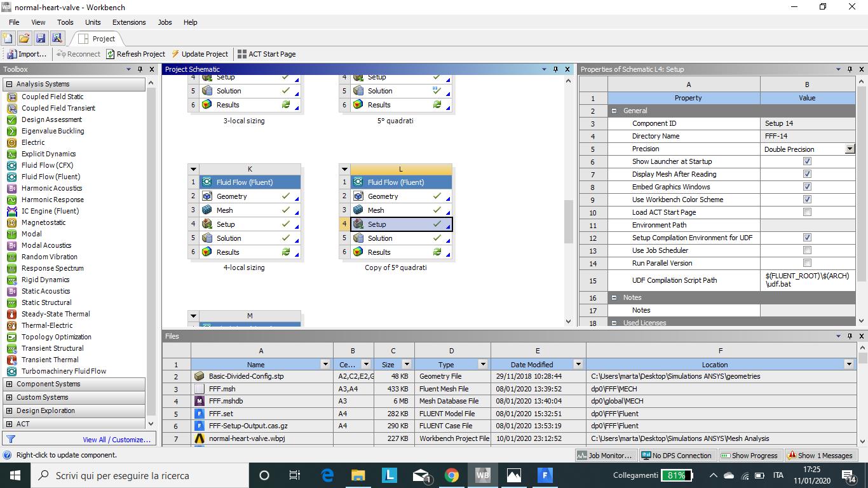Click the New project toolbar icon
This screenshot has height=488, width=868.
point(8,38)
